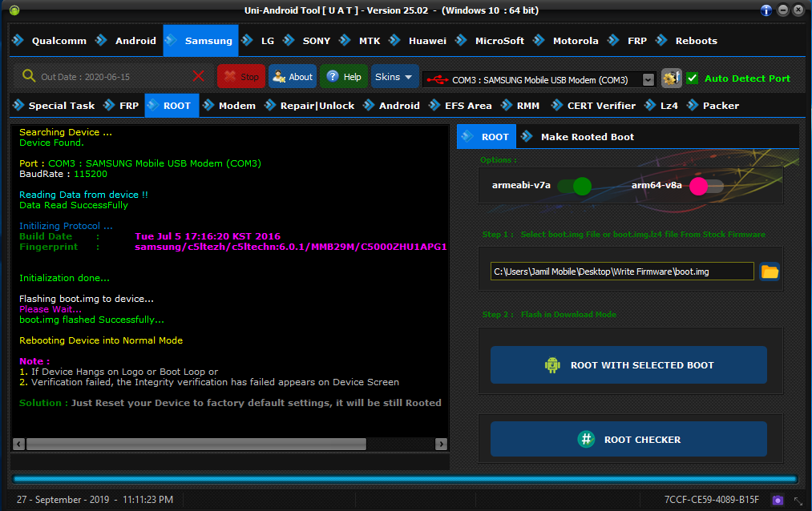Switch to Make Rooted Boot tab
Image resolution: width=812 pixels, height=511 pixels.
tap(578, 136)
